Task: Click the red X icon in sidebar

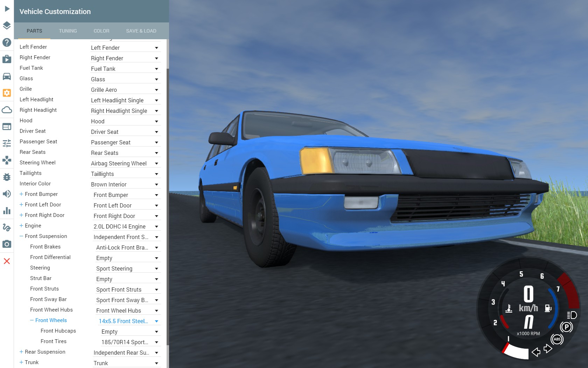Action: (7, 261)
